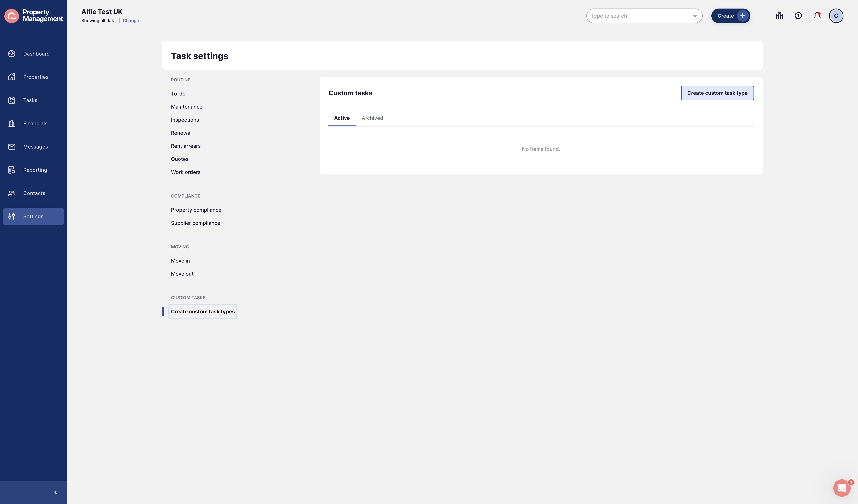Viewport: 858px width, 504px height.
Task: Click the Settings sliders icon
Action: pos(12,216)
